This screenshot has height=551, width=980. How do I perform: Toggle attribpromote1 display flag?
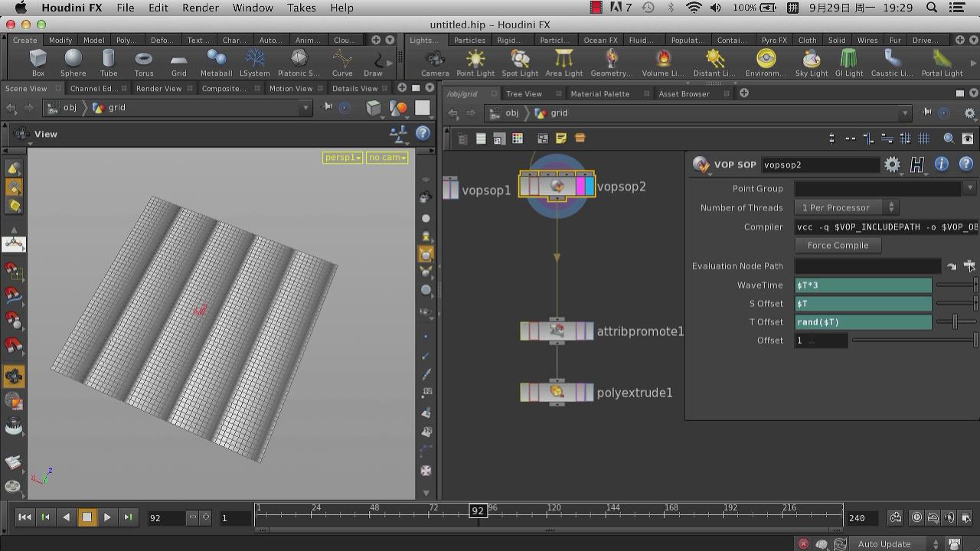pos(589,331)
